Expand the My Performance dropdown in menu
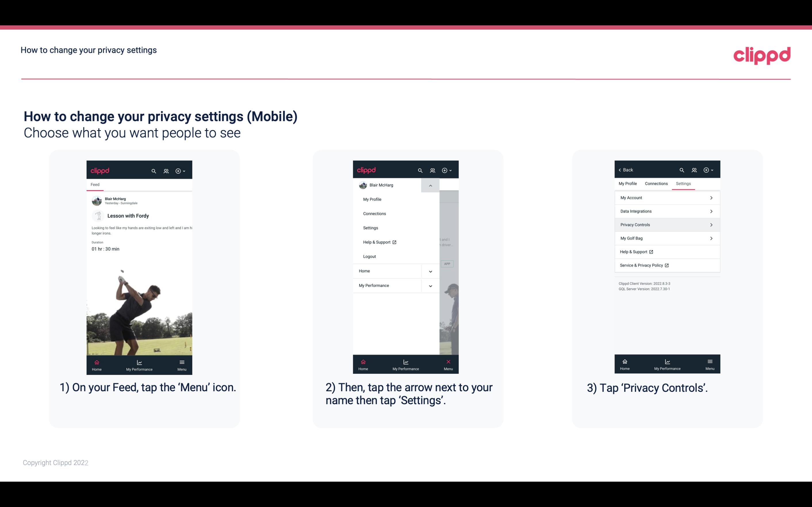 coord(430,286)
